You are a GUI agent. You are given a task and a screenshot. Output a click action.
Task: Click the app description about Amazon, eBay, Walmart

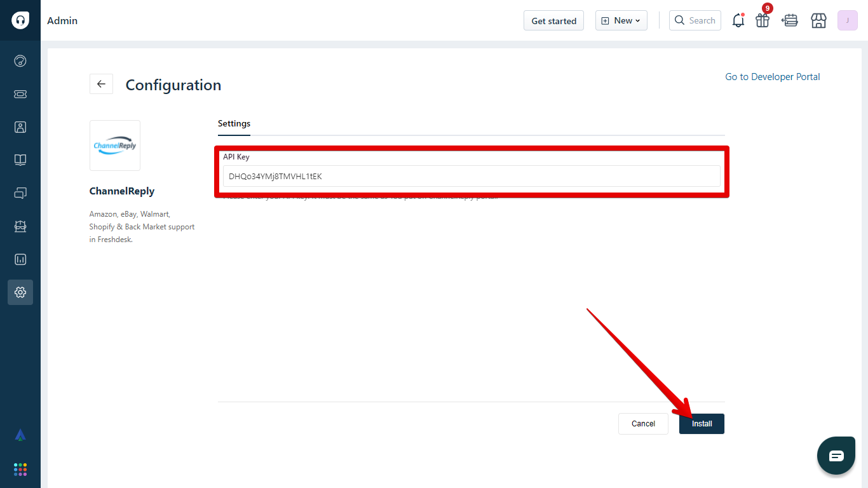(x=142, y=227)
